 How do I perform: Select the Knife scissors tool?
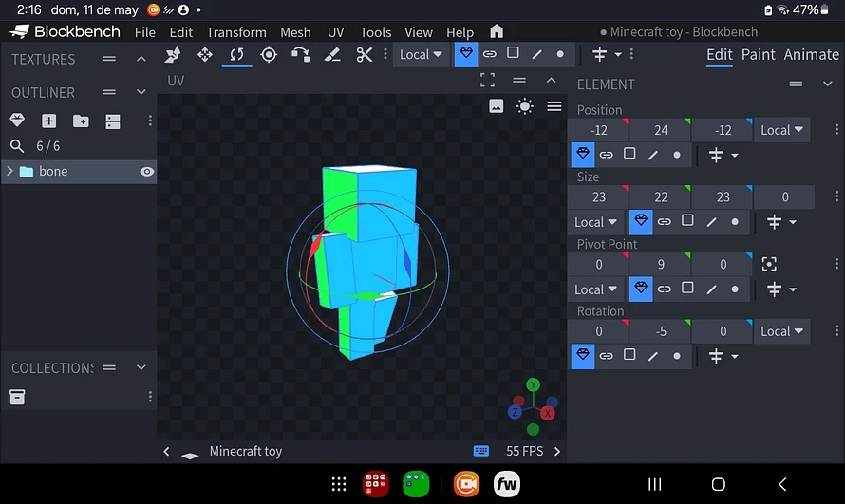[365, 54]
